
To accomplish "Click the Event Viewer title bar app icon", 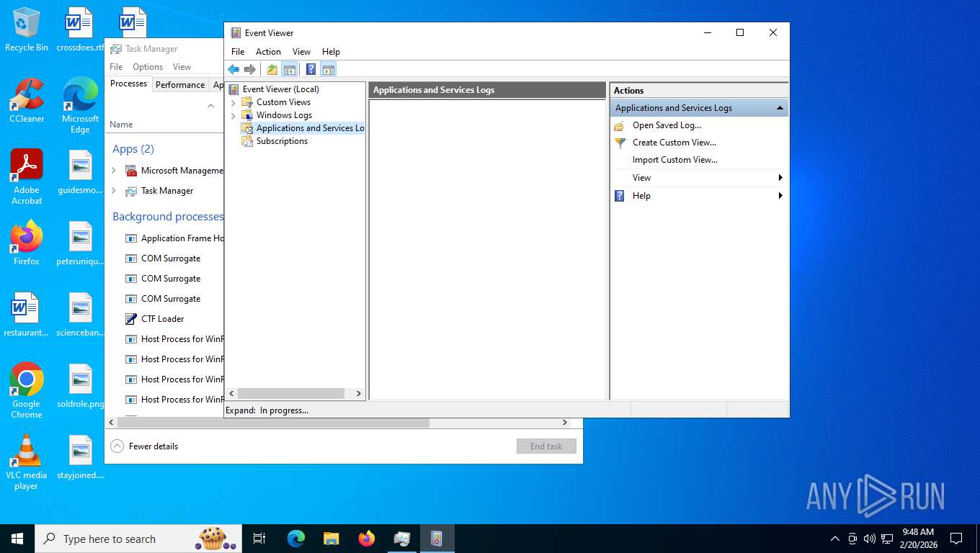I will [235, 33].
